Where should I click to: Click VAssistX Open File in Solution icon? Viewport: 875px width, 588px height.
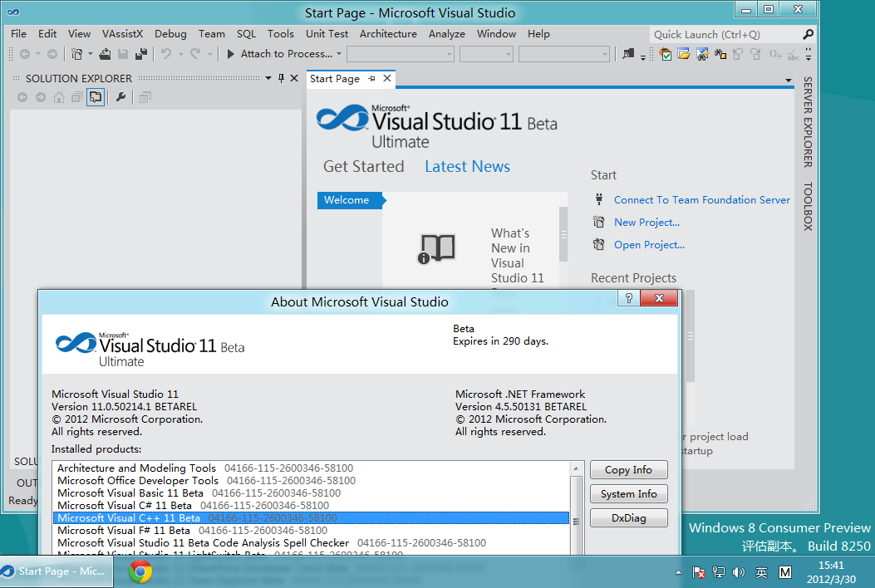[x=684, y=54]
